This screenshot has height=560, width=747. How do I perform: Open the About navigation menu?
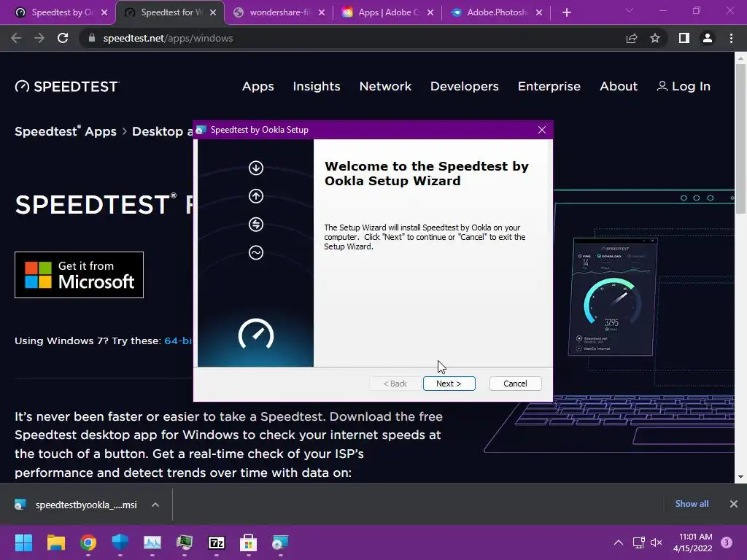point(619,86)
